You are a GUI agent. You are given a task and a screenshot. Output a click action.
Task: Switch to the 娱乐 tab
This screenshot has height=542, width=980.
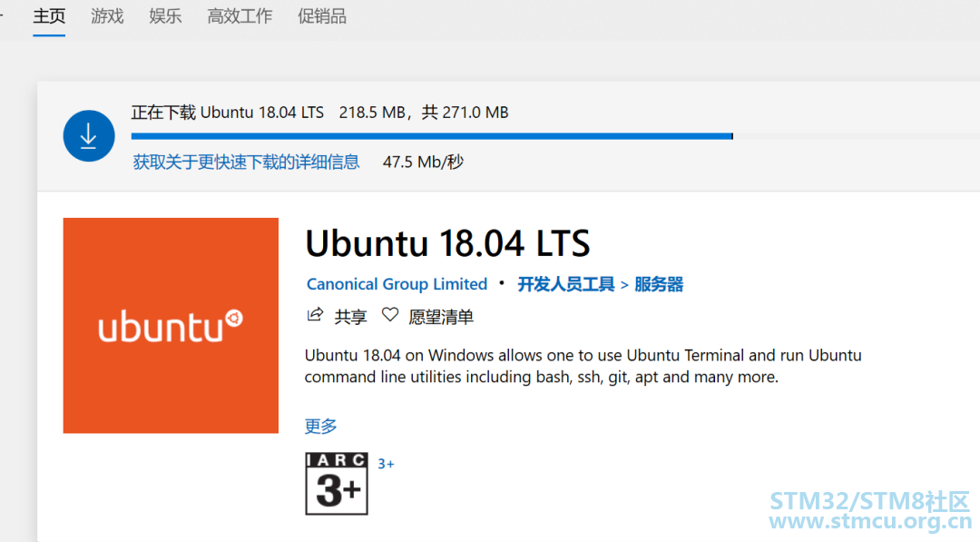(x=165, y=16)
